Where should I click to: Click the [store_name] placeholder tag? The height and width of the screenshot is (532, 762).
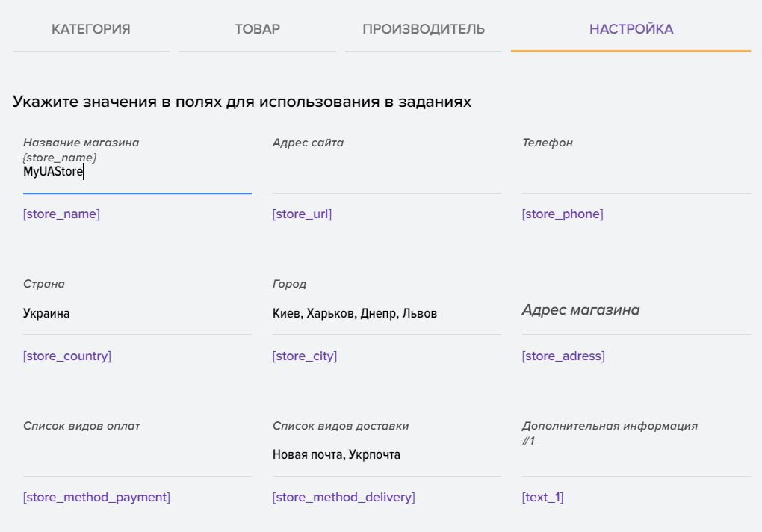coord(61,214)
